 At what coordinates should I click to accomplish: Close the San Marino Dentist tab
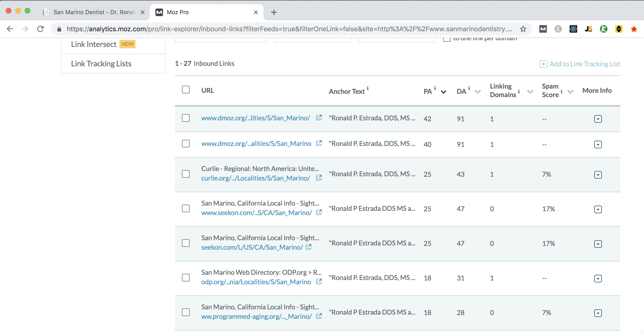142,12
